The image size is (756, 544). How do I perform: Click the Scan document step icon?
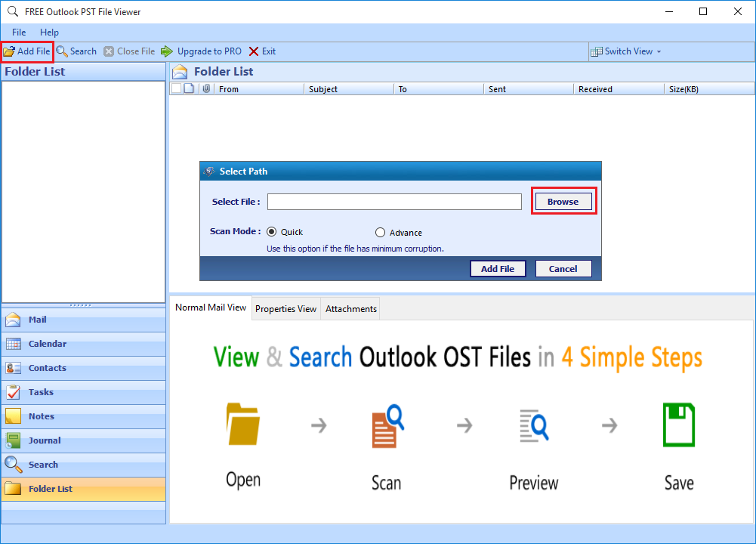[387, 426]
